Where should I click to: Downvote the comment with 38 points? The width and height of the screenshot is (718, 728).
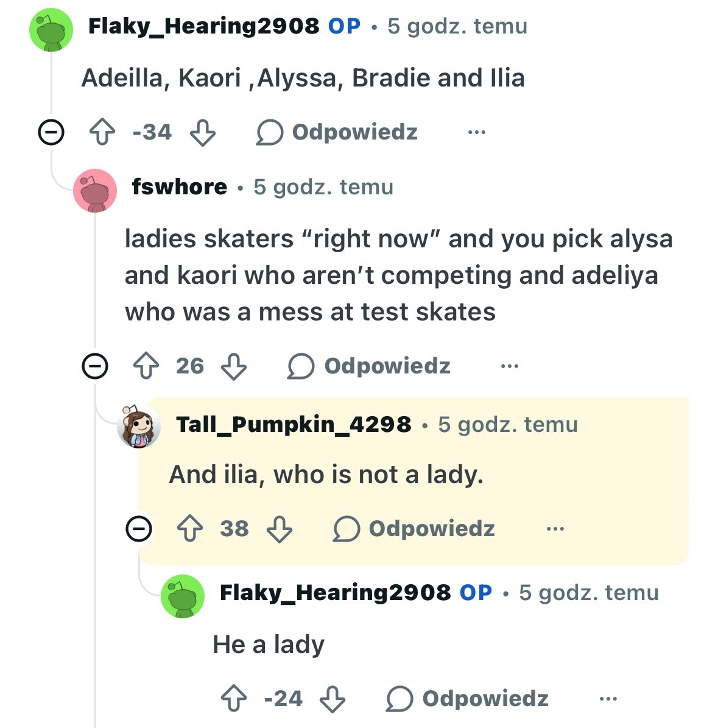point(279,528)
